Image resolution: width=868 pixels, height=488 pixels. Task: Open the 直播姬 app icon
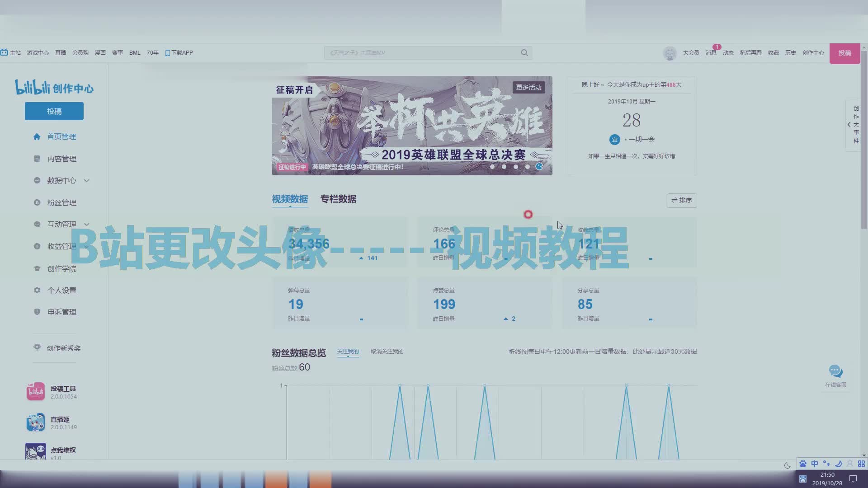pyautogui.click(x=35, y=422)
